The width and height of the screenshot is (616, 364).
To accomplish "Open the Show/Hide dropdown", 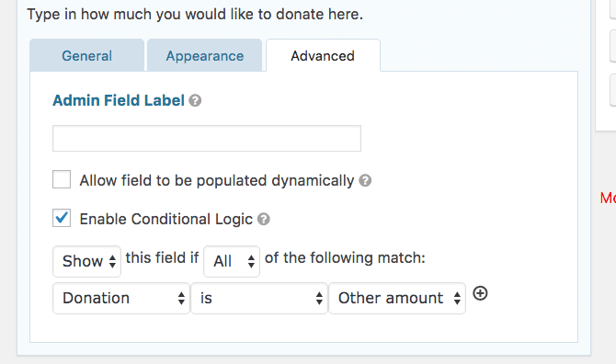I will coord(86,261).
